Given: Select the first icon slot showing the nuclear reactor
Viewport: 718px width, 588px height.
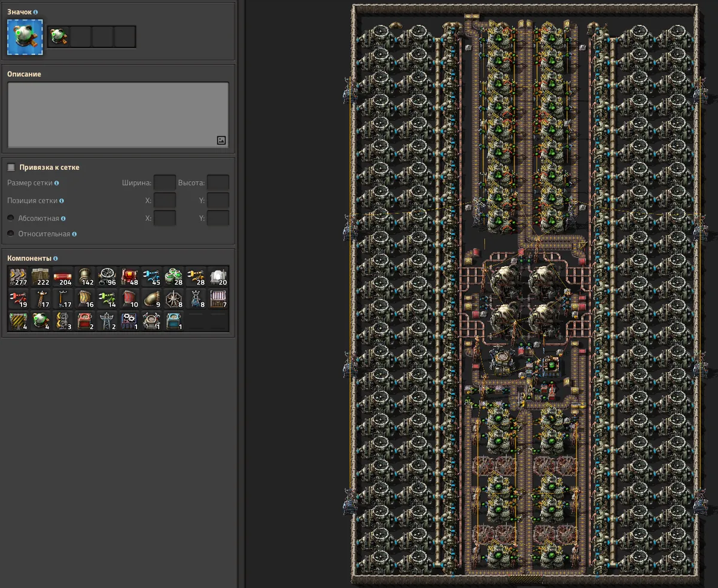Looking at the screenshot, I should (x=58, y=36).
